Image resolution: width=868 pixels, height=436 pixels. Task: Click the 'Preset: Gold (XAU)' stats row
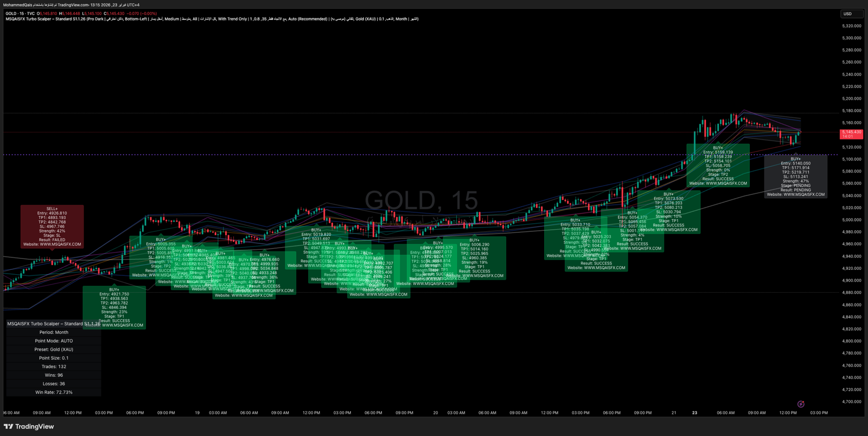pos(54,350)
